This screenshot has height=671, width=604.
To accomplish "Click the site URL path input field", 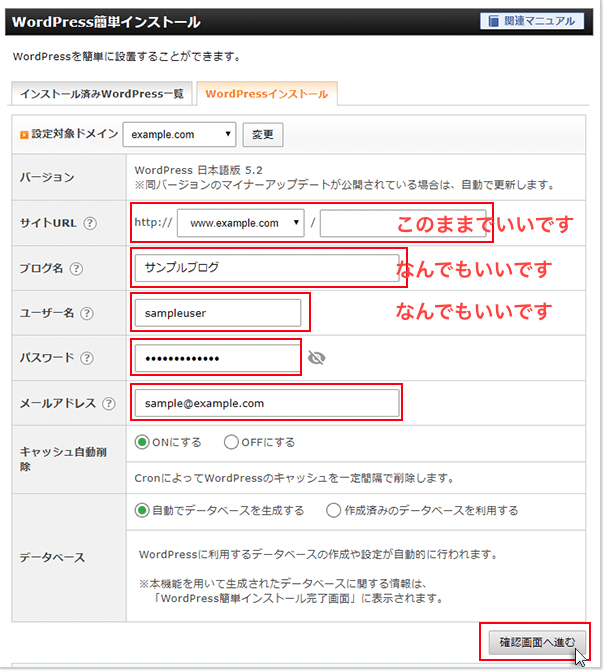I will [x=403, y=223].
